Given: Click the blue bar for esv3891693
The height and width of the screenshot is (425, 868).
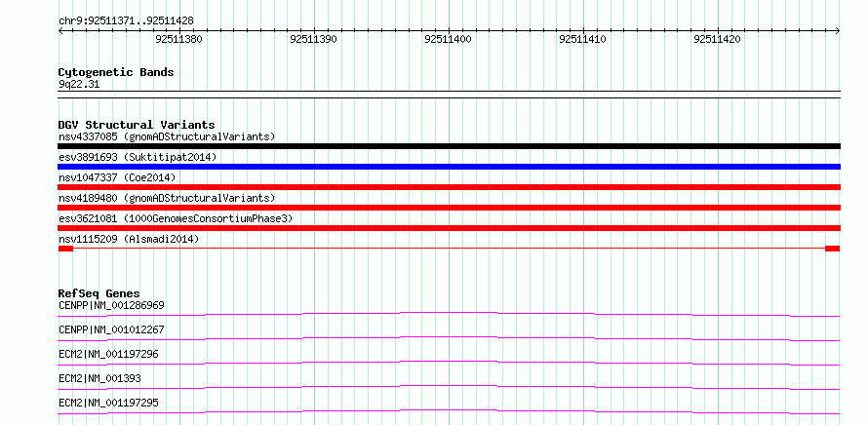Looking at the screenshot, I should pos(449,167).
